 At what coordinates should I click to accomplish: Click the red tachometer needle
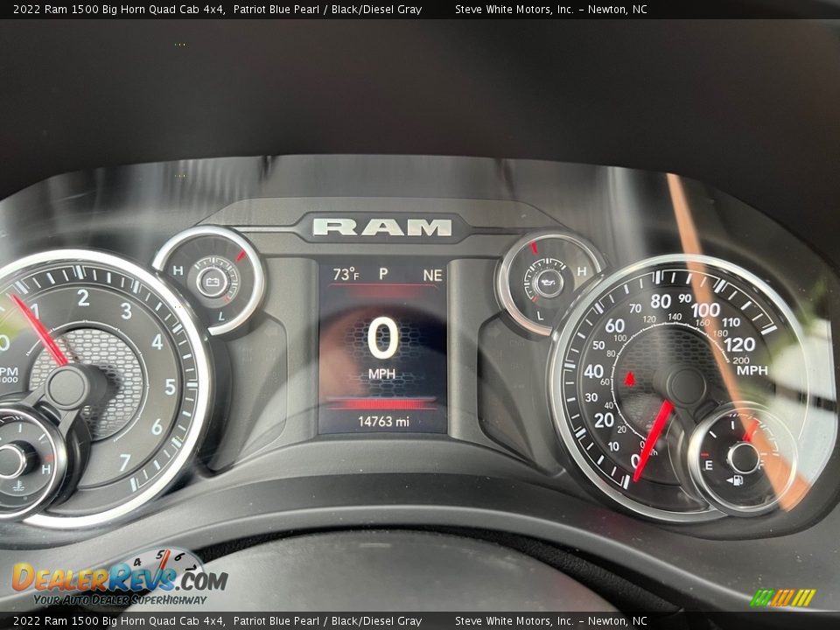tap(38, 330)
